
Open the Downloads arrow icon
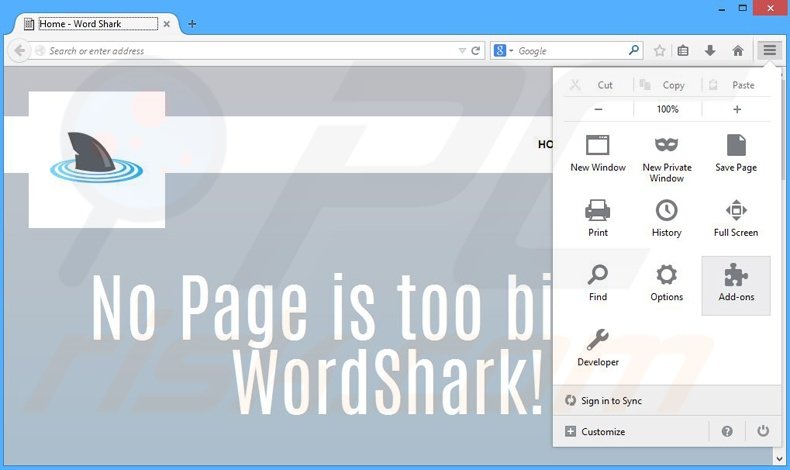[x=710, y=50]
